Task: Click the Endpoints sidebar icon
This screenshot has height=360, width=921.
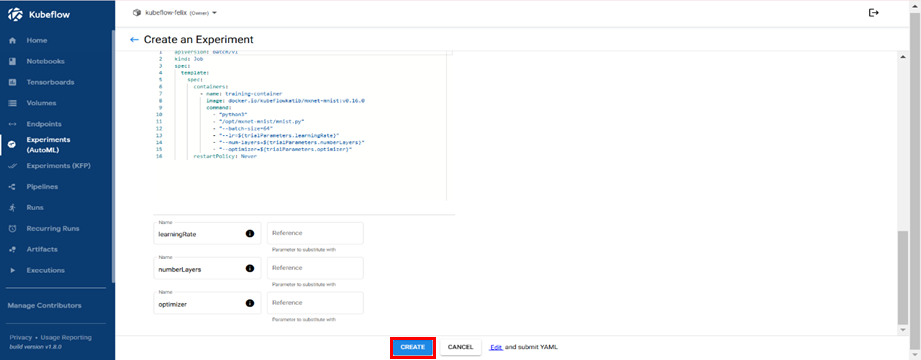Action: coord(12,125)
